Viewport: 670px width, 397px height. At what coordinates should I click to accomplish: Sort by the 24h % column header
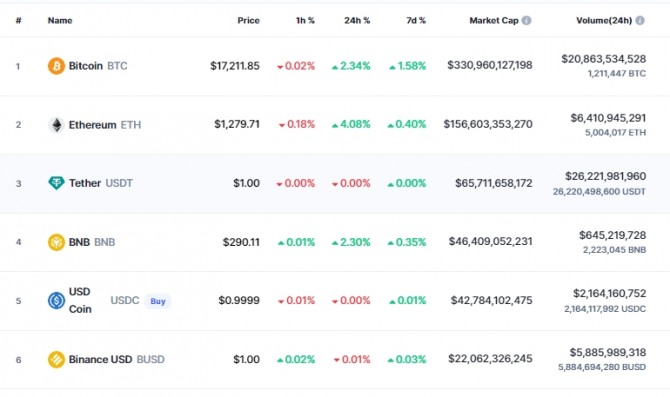357,21
